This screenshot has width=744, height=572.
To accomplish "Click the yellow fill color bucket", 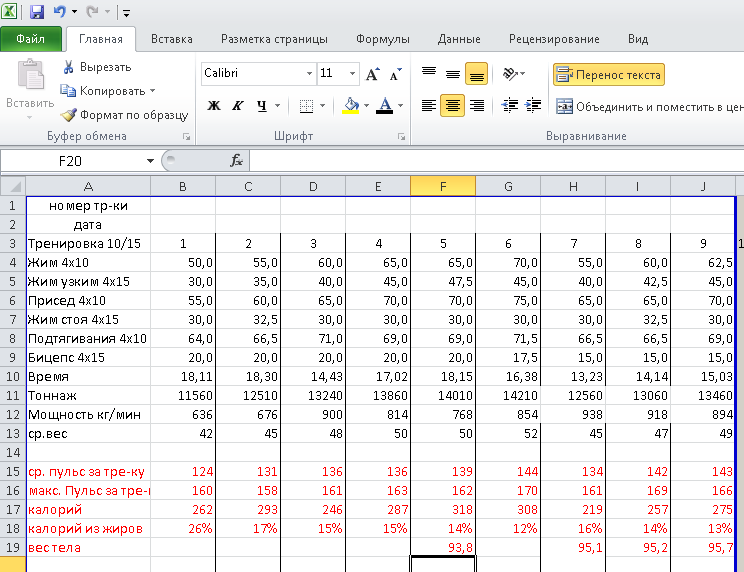I will [350, 106].
